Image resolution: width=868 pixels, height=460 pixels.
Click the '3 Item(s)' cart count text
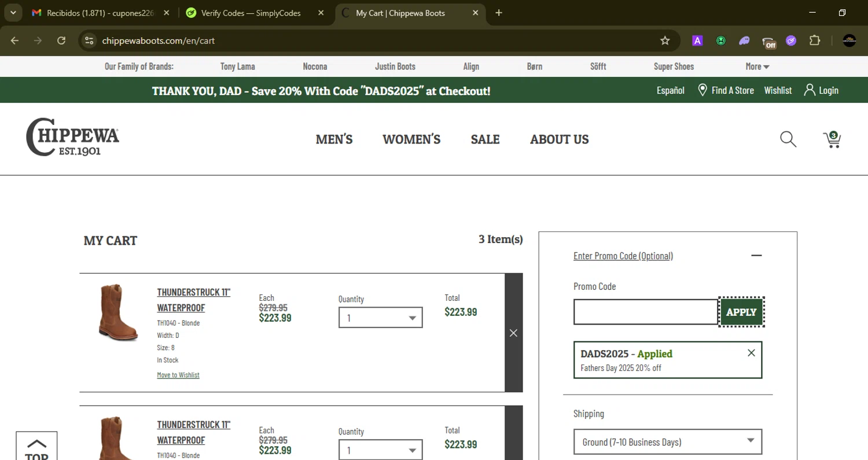pos(501,239)
